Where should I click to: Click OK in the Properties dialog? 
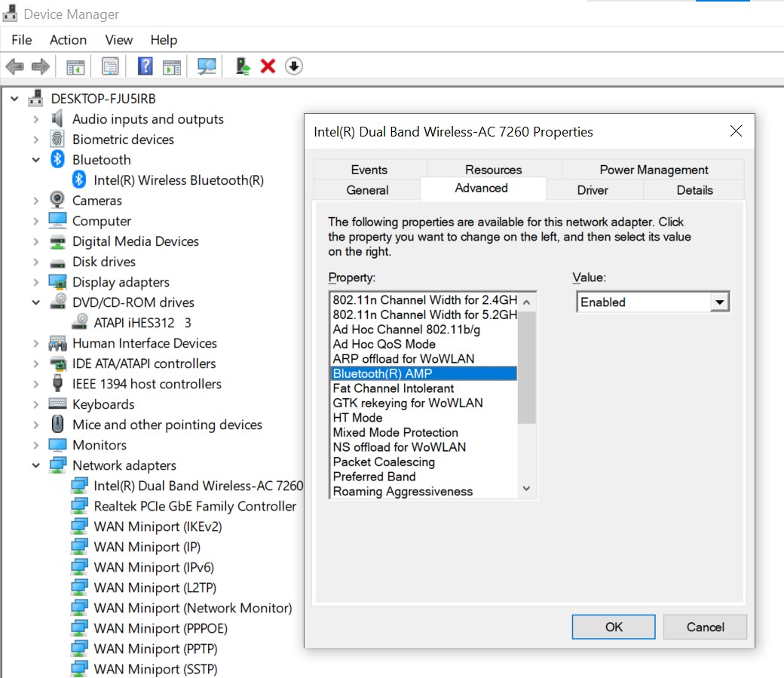click(614, 627)
